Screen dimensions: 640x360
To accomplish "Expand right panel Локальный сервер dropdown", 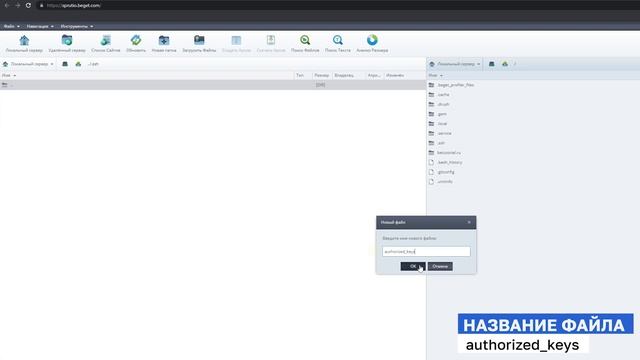I will point(455,64).
